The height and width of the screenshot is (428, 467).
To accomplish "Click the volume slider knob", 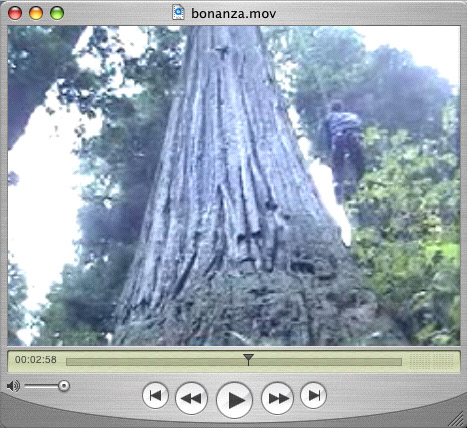I will tap(63, 386).
